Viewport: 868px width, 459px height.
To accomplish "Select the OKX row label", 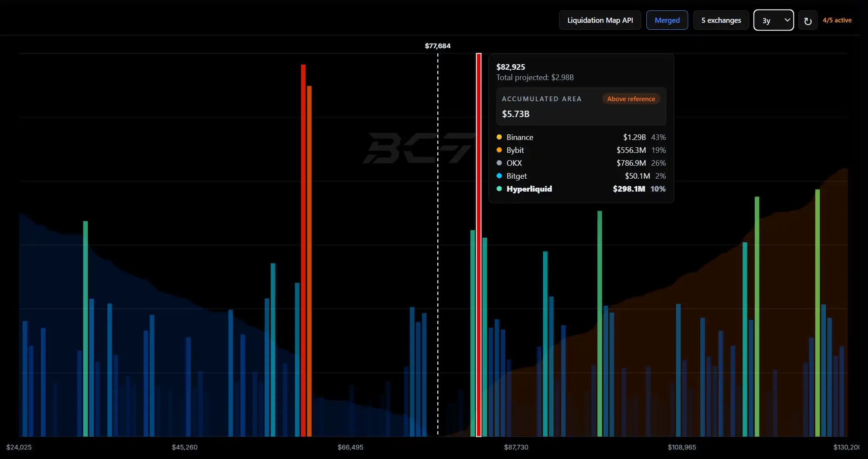I will pos(514,163).
